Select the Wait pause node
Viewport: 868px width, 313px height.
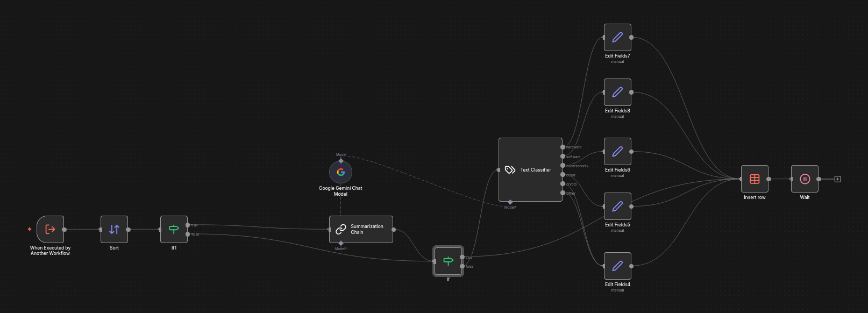pyautogui.click(x=805, y=179)
